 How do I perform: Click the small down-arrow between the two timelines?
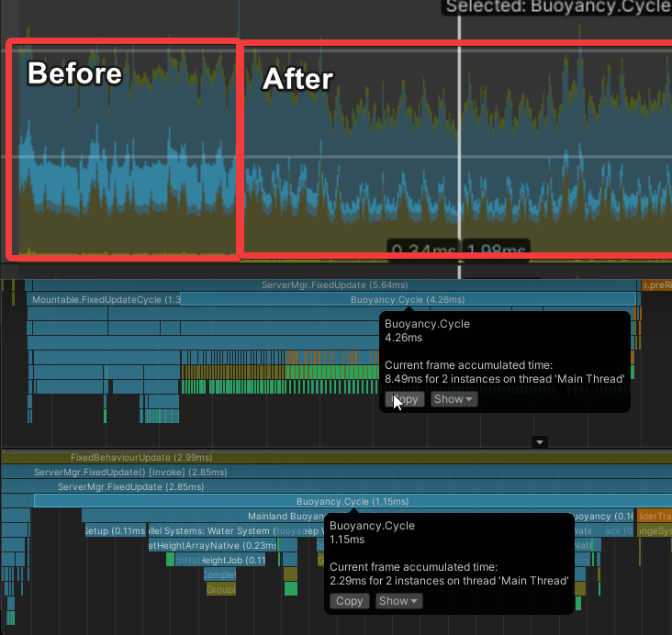(x=540, y=442)
